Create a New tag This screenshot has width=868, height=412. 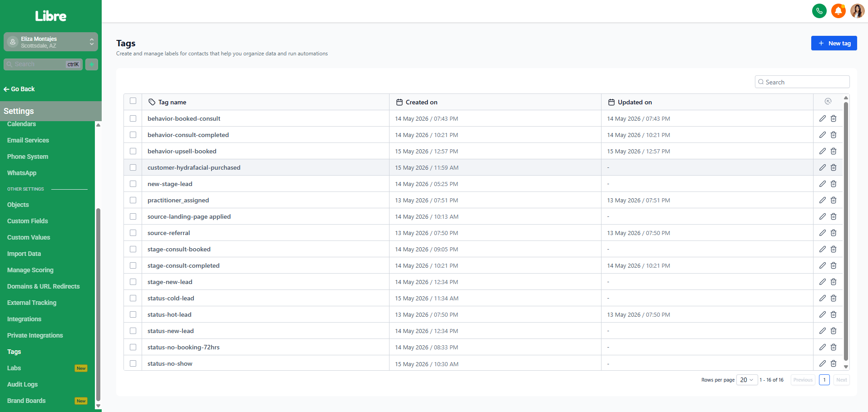click(834, 43)
